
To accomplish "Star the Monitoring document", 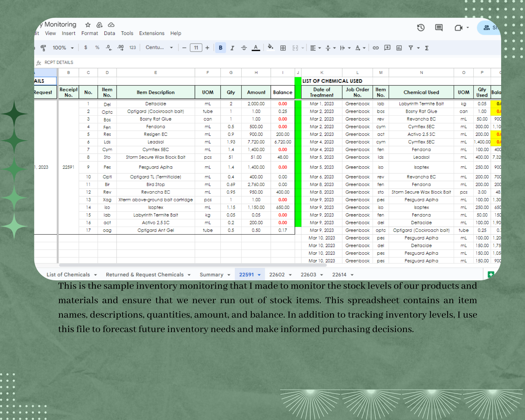I will tap(88, 25).
